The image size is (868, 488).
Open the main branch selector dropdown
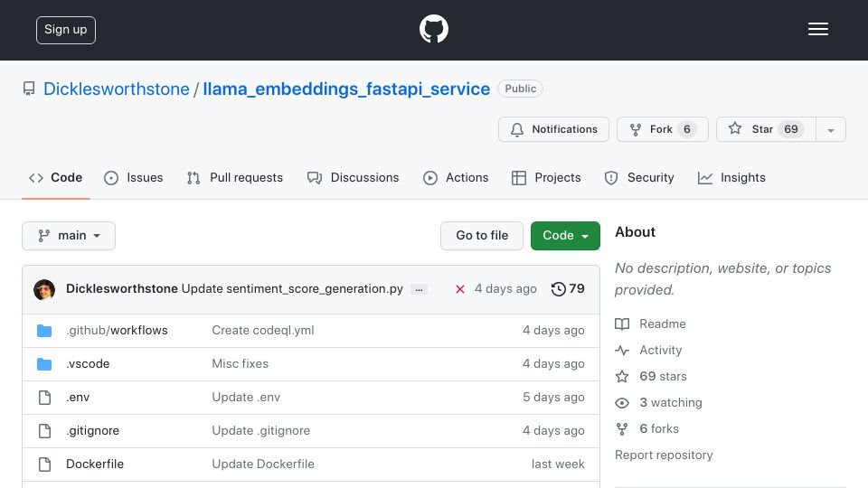69,236
